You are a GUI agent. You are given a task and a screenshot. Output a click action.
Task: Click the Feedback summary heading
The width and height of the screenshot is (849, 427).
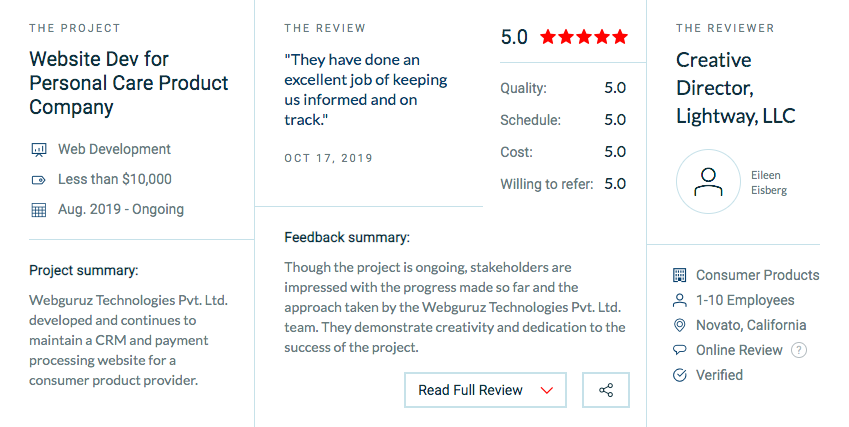[347, 238]
